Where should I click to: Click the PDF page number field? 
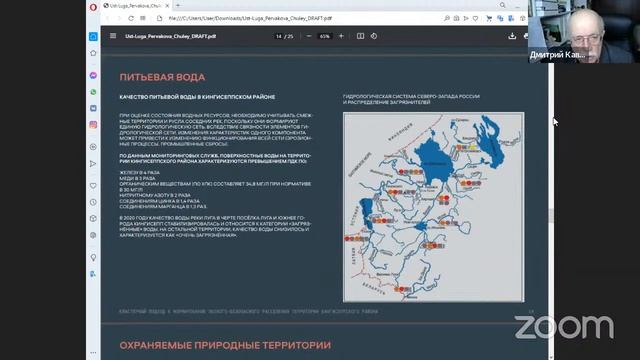click(278, 36)
